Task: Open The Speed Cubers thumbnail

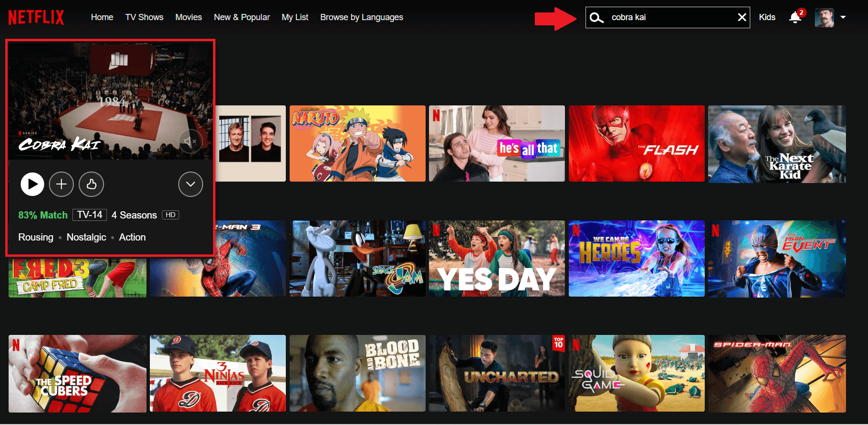Action: pyautogui.click(x=78, y=374)
